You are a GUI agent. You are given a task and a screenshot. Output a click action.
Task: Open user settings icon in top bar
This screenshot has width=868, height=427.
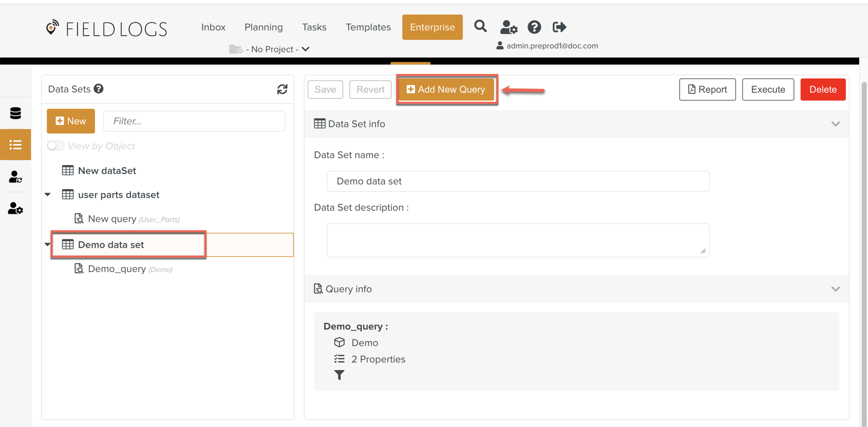pos(509,27)
